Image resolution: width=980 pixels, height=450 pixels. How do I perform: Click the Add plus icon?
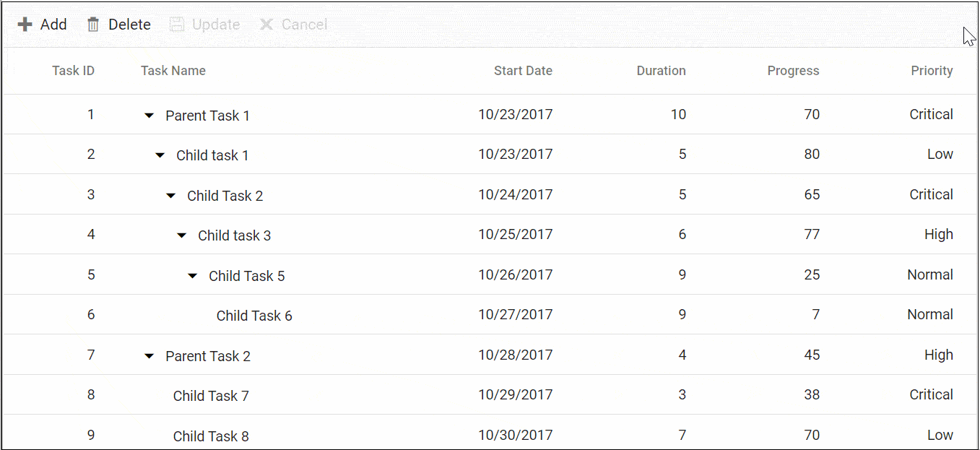(x=25, y=25)
